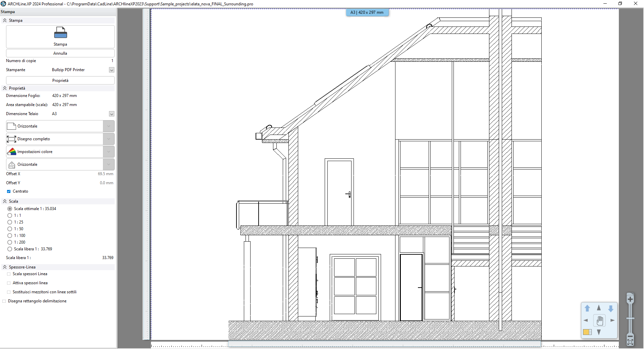Expand the Disegno completo dropdown arrow
644x349 pixels.
coord(109,139)
